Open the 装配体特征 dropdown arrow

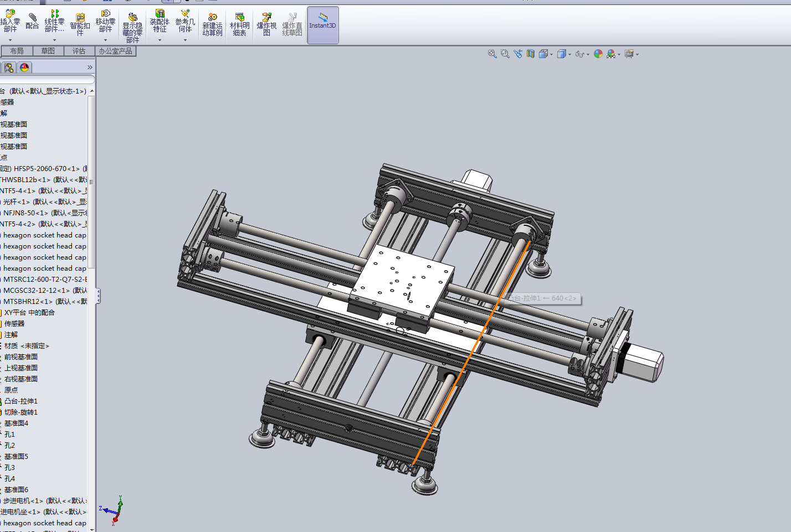(160, 40)
